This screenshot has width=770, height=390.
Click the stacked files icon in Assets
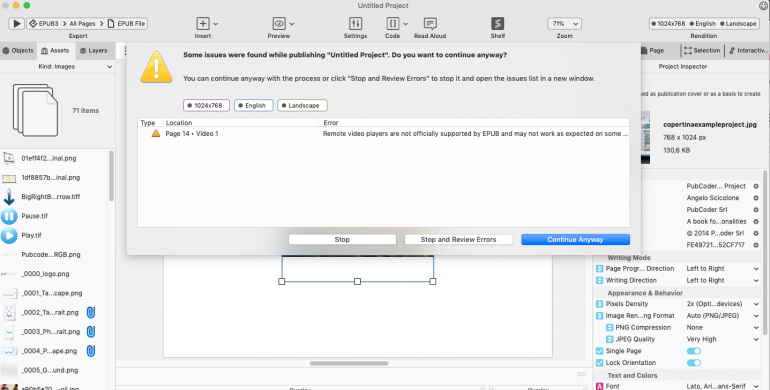(35, 111)
